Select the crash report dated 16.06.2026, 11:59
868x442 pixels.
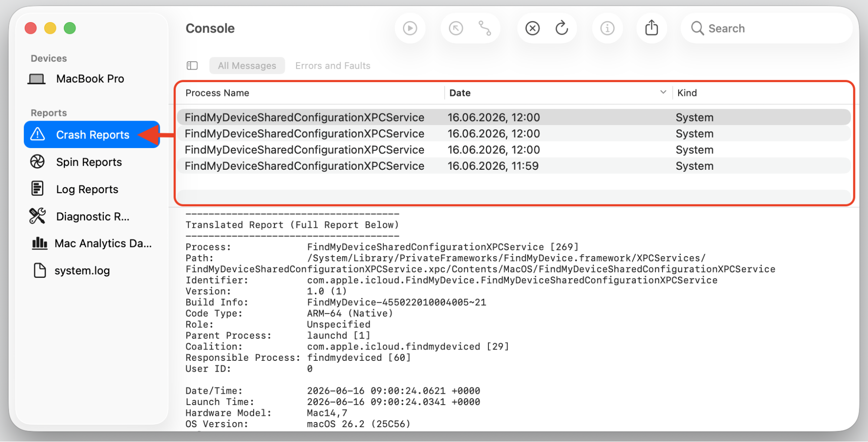coord(514,166)
